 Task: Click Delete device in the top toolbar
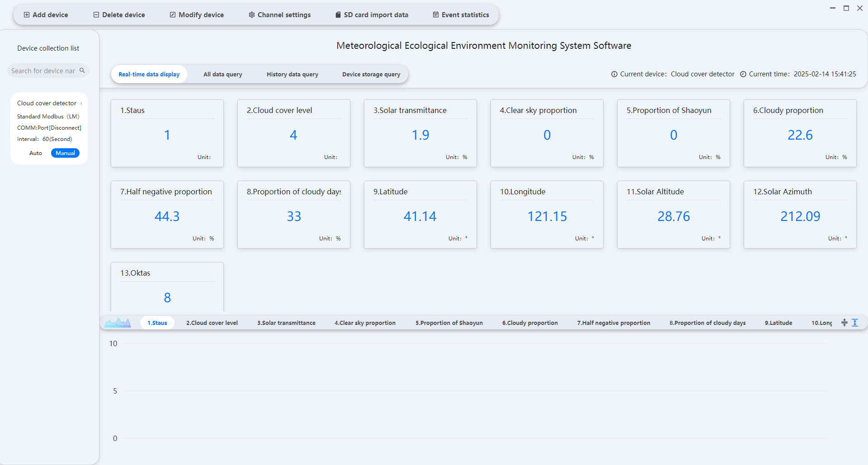(x=119, y=15)
